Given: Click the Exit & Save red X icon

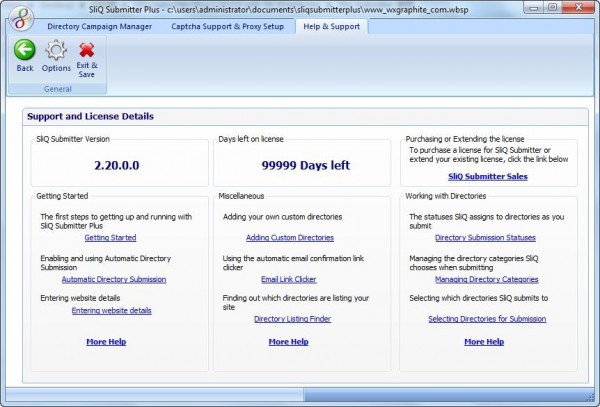Looking at the screenshot, I should [x=87, y=50].
